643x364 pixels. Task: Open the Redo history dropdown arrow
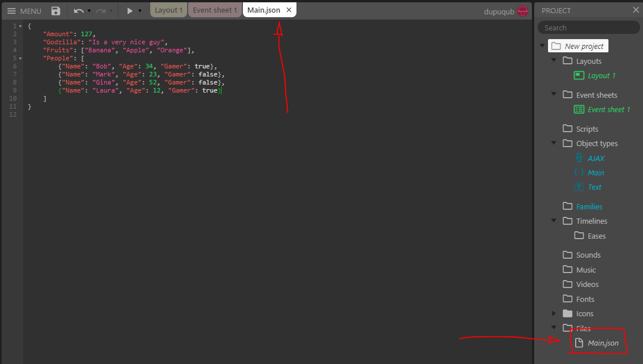[x=111, y=11]
